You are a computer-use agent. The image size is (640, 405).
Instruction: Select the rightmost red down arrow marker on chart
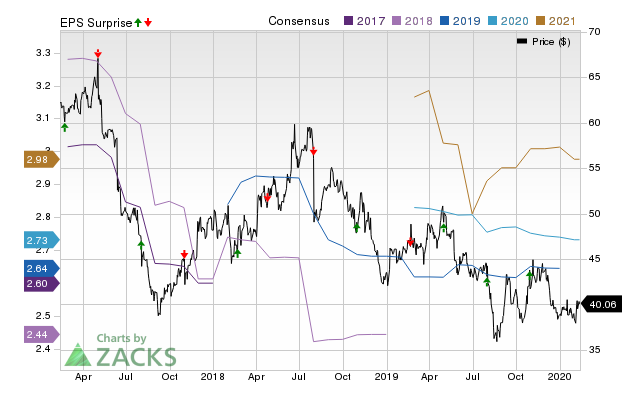point(411,242)
